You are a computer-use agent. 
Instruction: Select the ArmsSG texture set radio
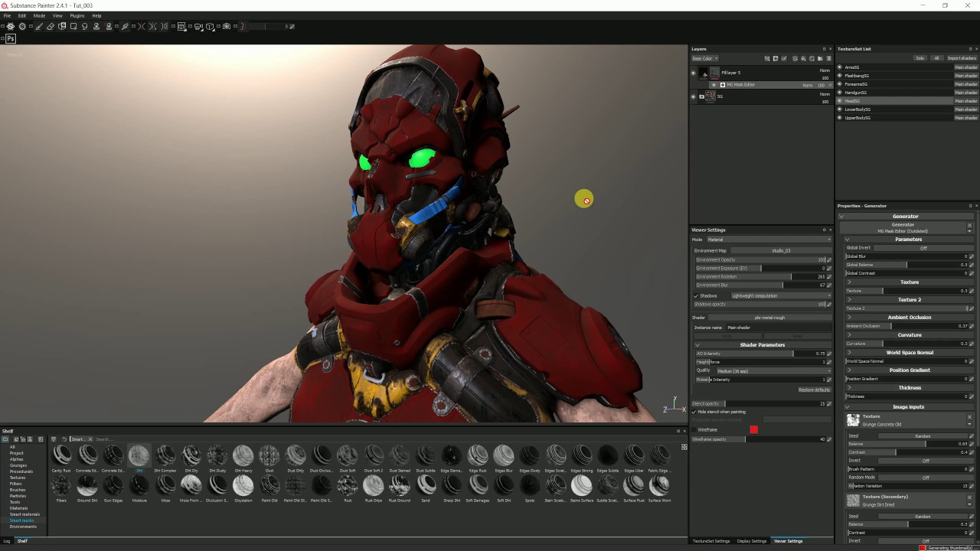(840, 67)
